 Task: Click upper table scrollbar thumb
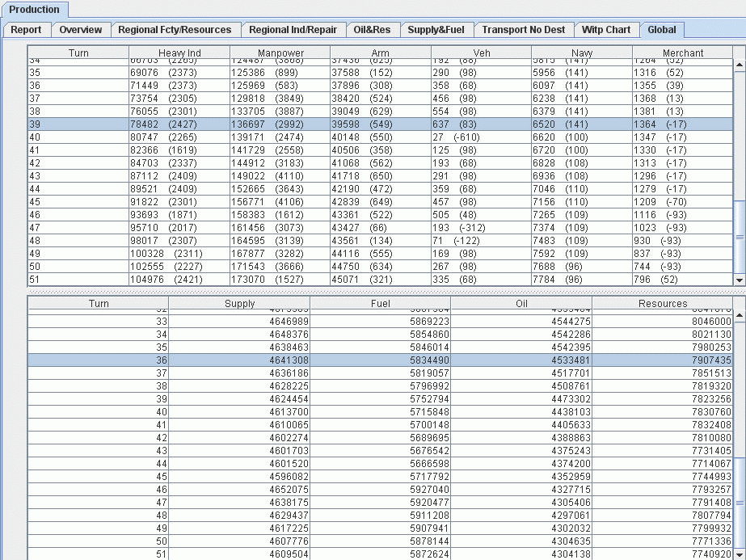(x=740, y=237)
